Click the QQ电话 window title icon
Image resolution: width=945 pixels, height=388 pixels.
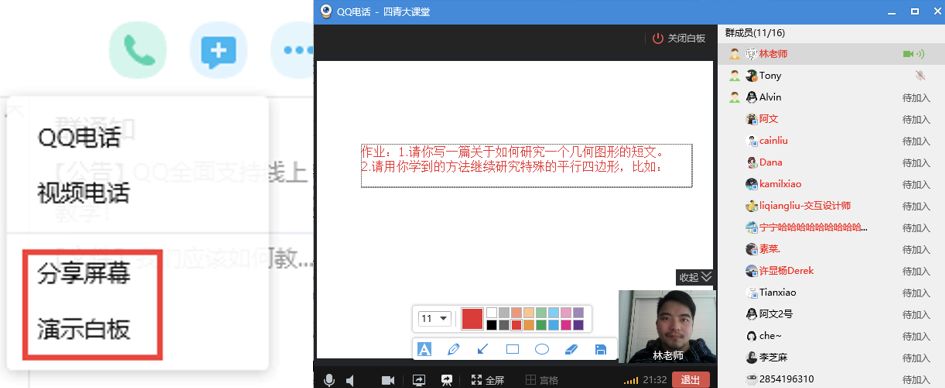[x=326, y=11]
